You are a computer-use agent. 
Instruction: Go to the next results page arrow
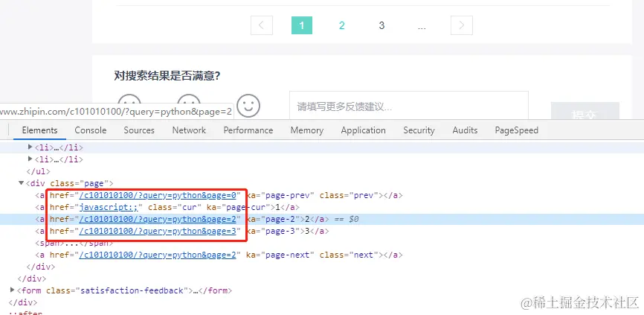pyautogui.click(x=462, y=25)
